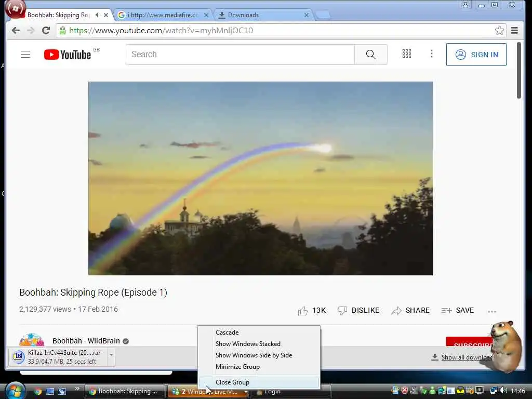Click the taskbar clock 14:46
The width and height of the screenshot is (532, 399).
(x=518, y=391)
